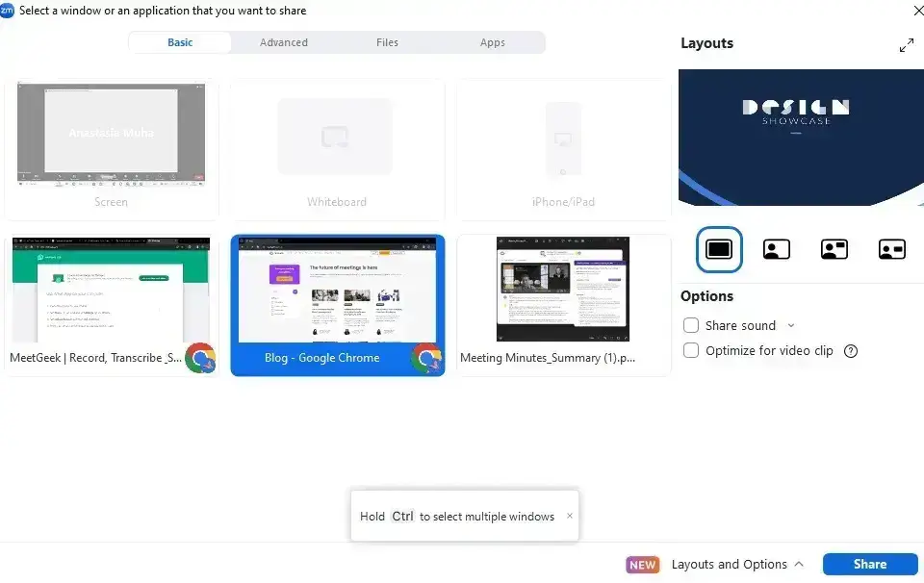Click the blue Share button
This screenshot has width=924, height=583.
click(869, 565)
